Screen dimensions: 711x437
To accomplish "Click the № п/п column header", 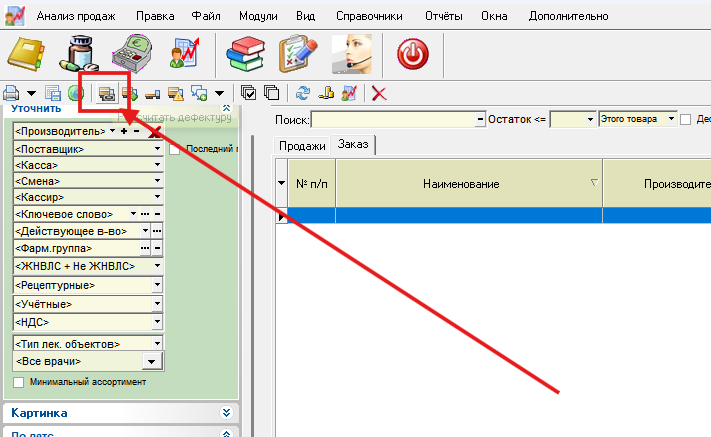I will (x=312, y=184).
